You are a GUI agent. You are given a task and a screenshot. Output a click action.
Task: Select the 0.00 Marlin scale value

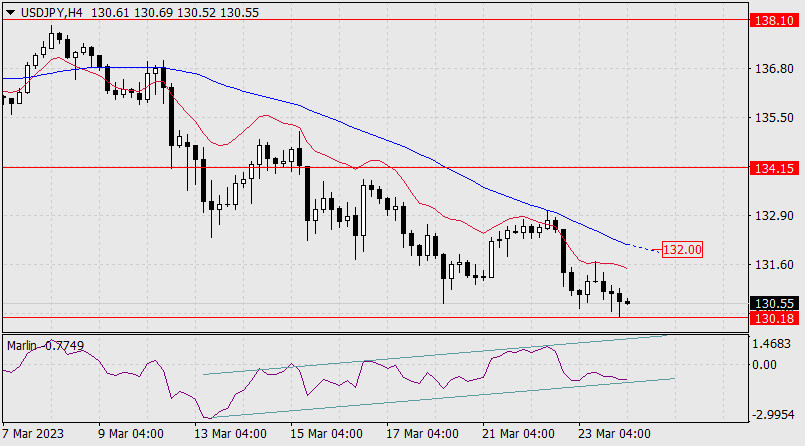coord(764,365)
